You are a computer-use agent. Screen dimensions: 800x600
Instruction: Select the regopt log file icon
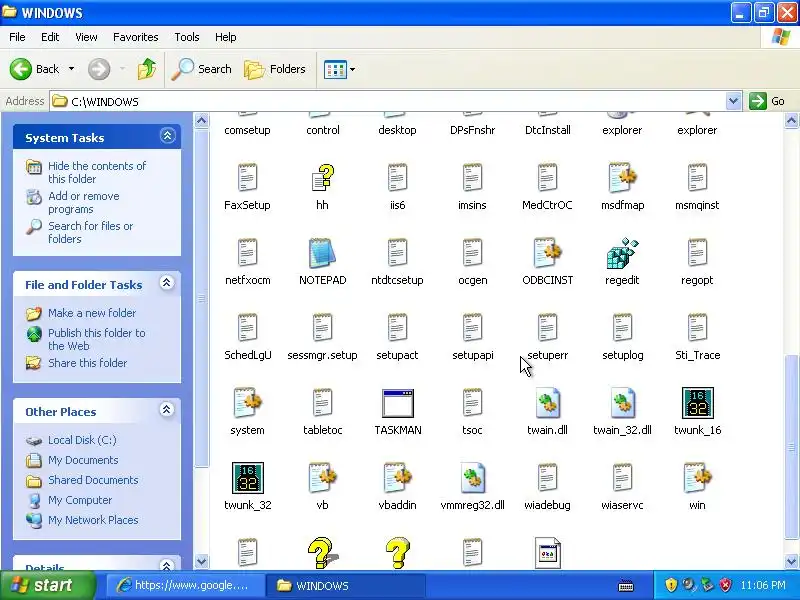pyautogui.click(x=697, y=253)
